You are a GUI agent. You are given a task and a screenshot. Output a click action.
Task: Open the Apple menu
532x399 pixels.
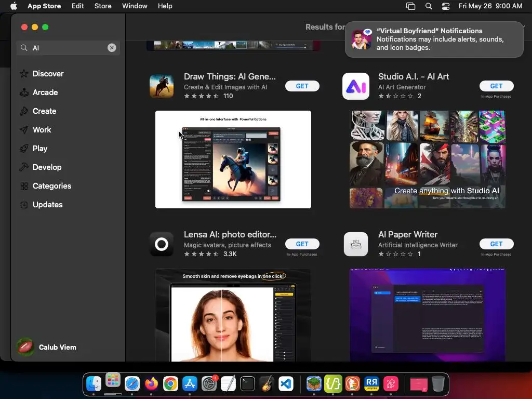click(x=14, y=6)
